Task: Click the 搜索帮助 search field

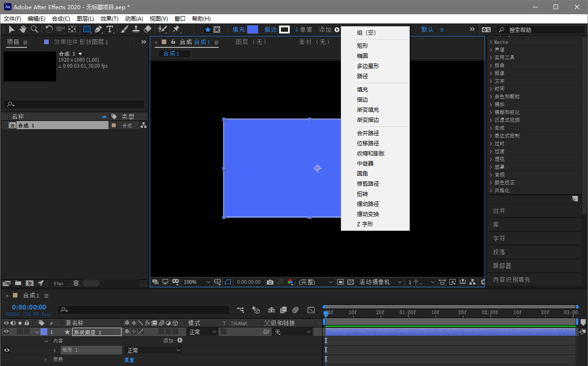Action: coord(541,29)
